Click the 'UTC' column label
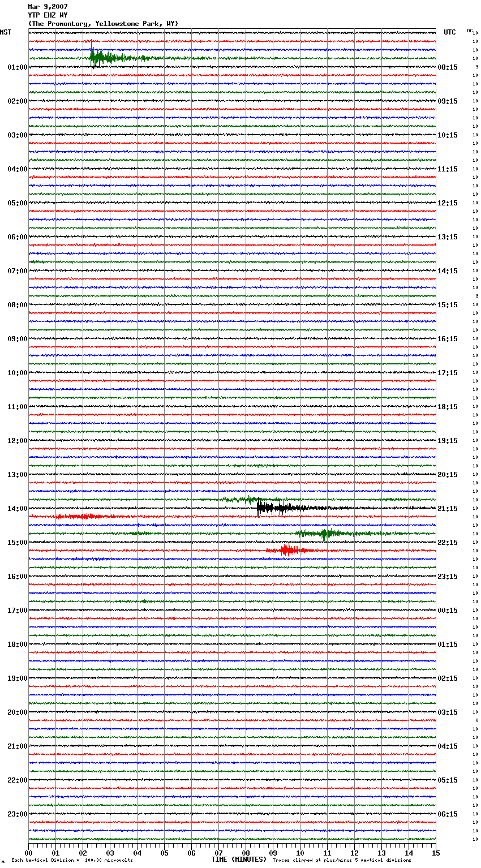Screen dimensions: 481x868 click(x=450, y=32)
